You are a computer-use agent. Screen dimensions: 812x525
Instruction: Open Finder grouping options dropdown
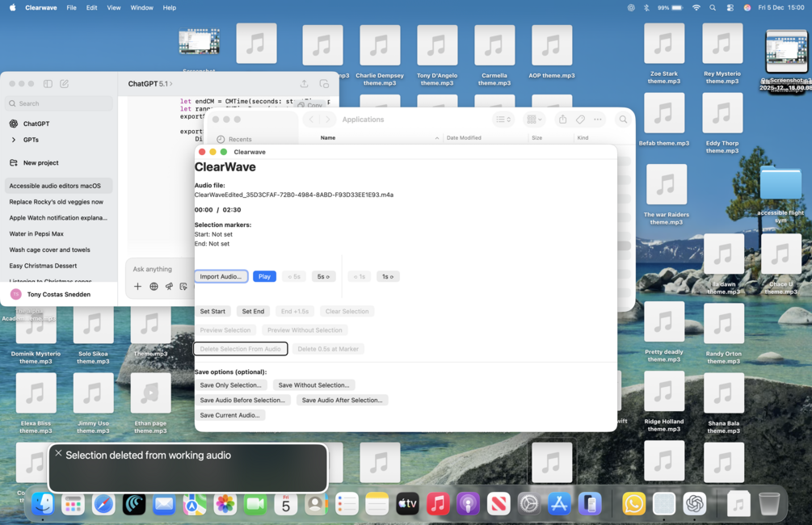click(534, 119)
